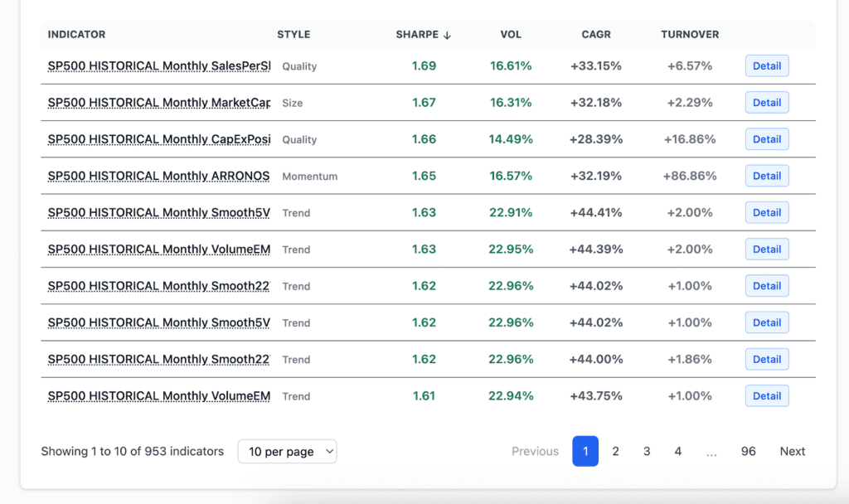849x504 pixels.
Task: Go to page 2 of results
Action: click(x=615, y=452)
